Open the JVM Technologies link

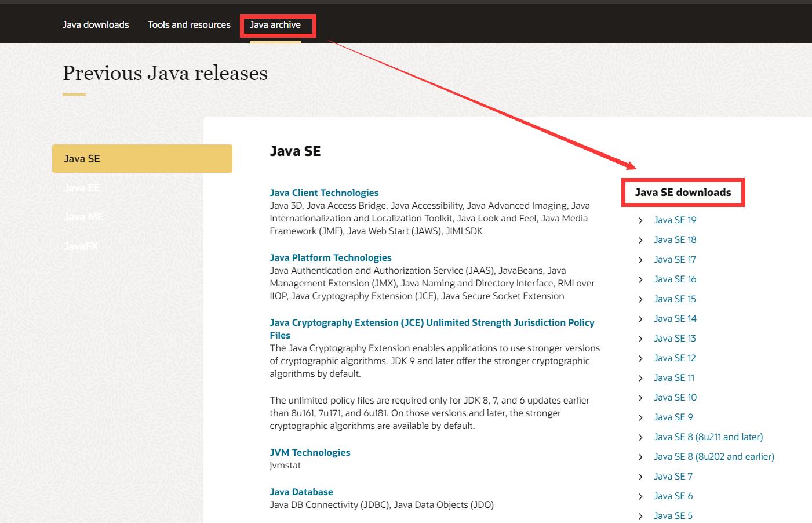point(310,452)
